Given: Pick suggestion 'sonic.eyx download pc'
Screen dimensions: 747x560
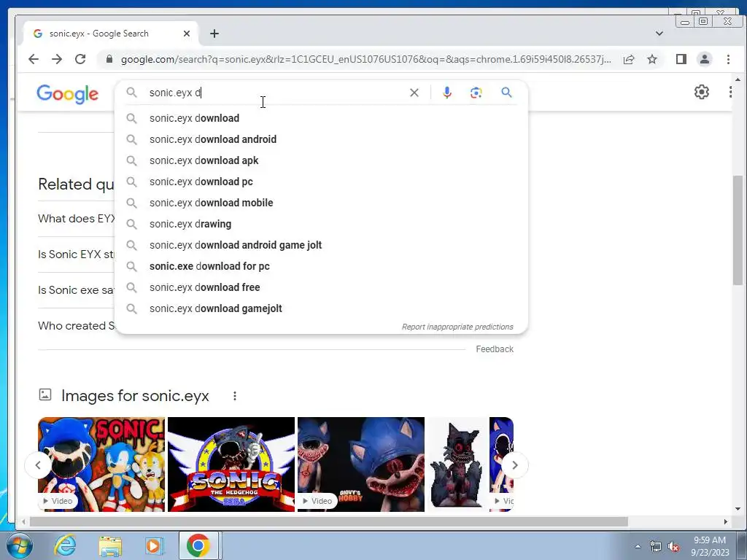Looking at the screenshot, I should [321, 182].
